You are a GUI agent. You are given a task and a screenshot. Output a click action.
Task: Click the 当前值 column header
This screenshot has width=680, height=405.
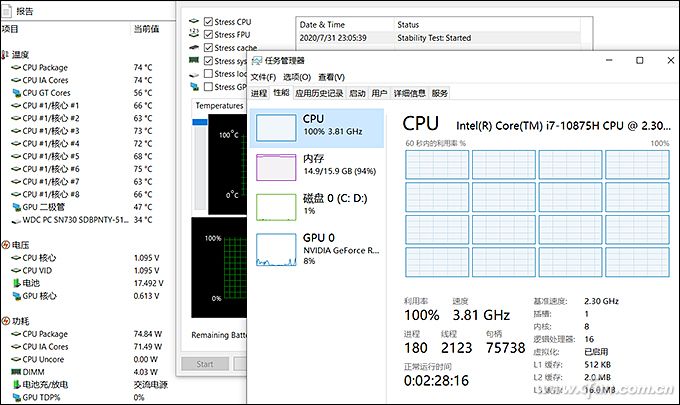146,29
